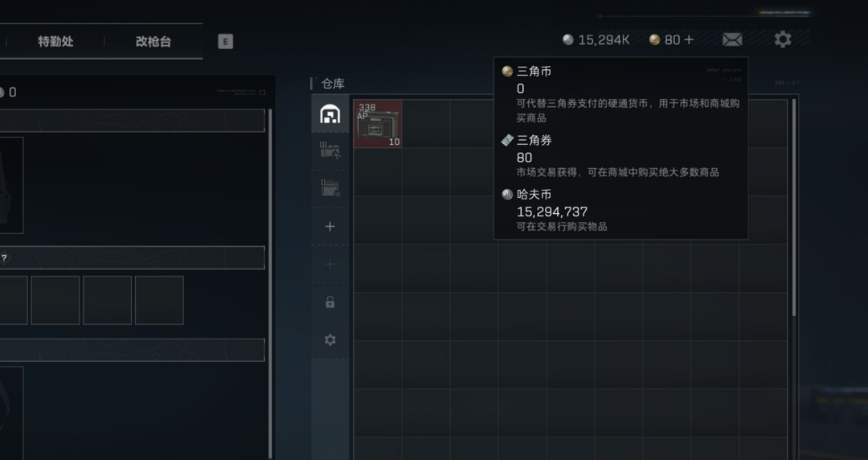
Task: Open warehouse sidebar settings gear
Action: (330, 339)
